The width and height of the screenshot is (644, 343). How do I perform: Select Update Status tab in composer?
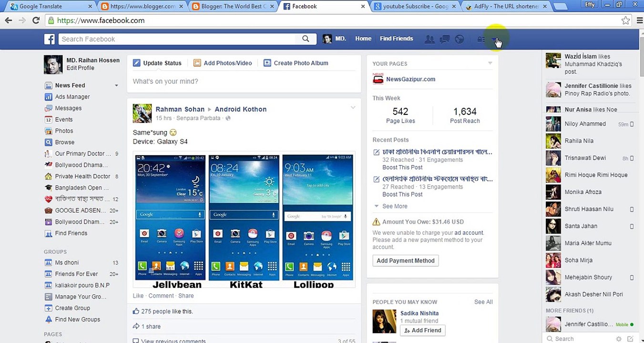pos(157,63)
